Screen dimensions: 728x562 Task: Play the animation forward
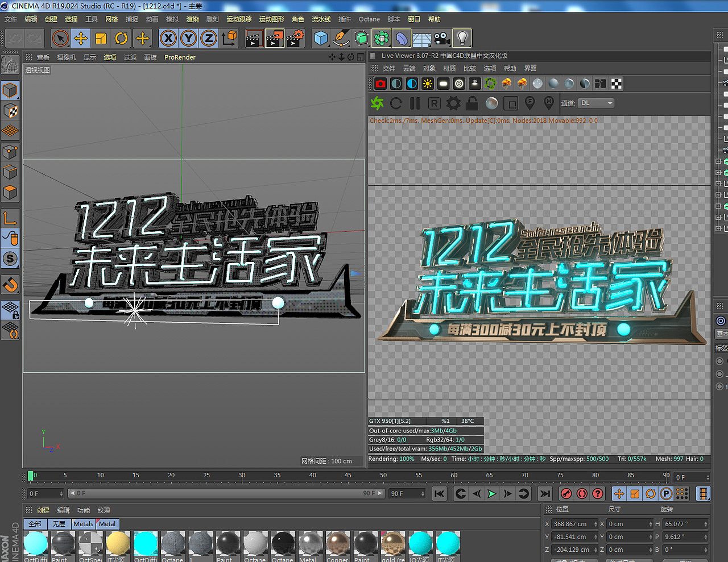click(492, 494)
